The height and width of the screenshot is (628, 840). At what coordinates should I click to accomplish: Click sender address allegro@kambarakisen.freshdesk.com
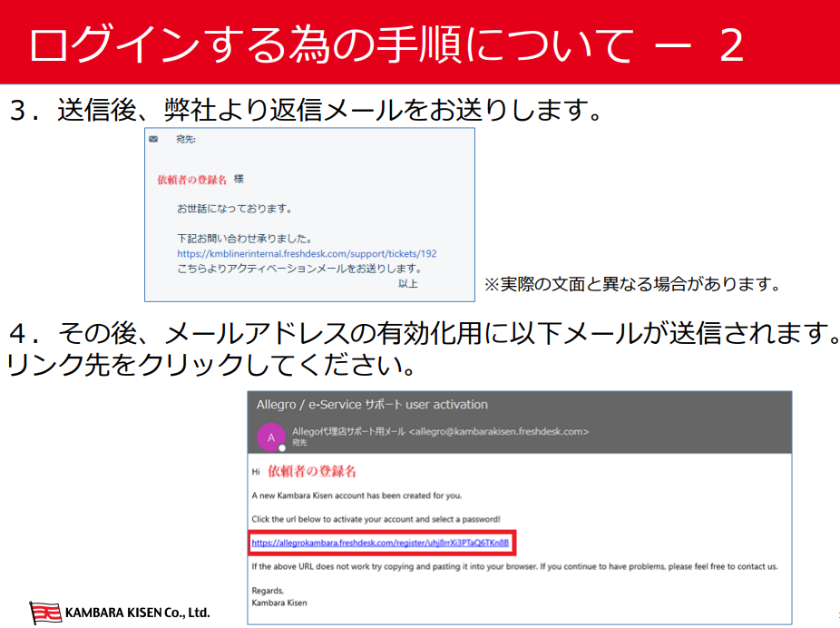[x=499, y=431]
